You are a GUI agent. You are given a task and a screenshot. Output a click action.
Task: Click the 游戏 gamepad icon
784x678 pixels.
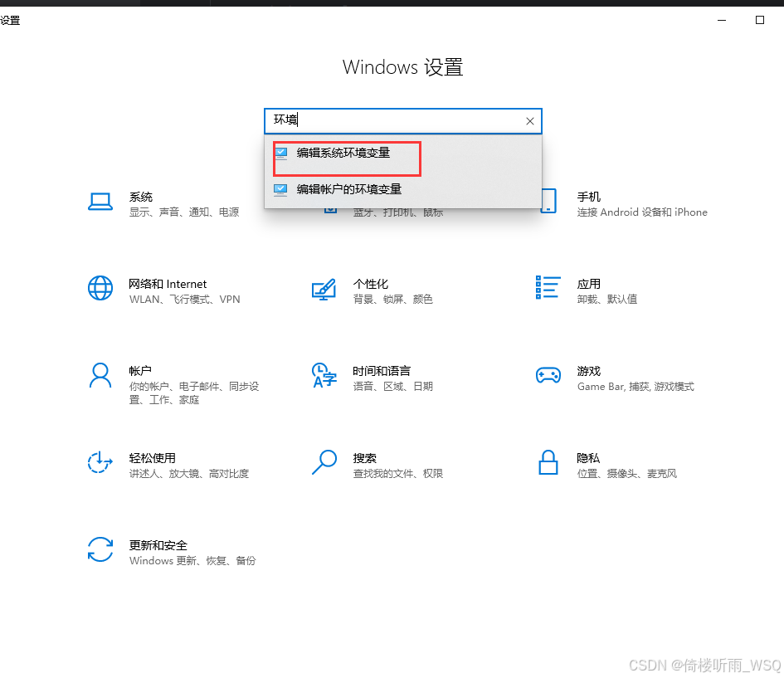548,375
